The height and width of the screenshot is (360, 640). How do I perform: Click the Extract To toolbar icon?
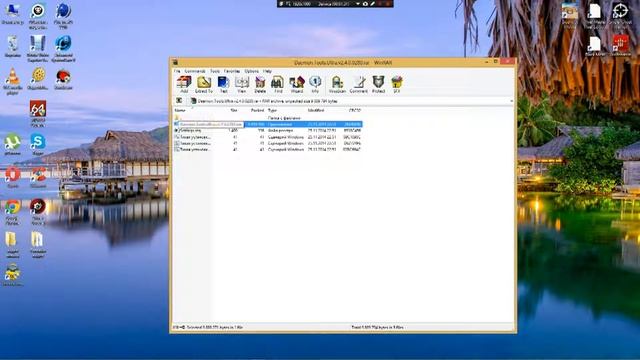click(204, 84)
